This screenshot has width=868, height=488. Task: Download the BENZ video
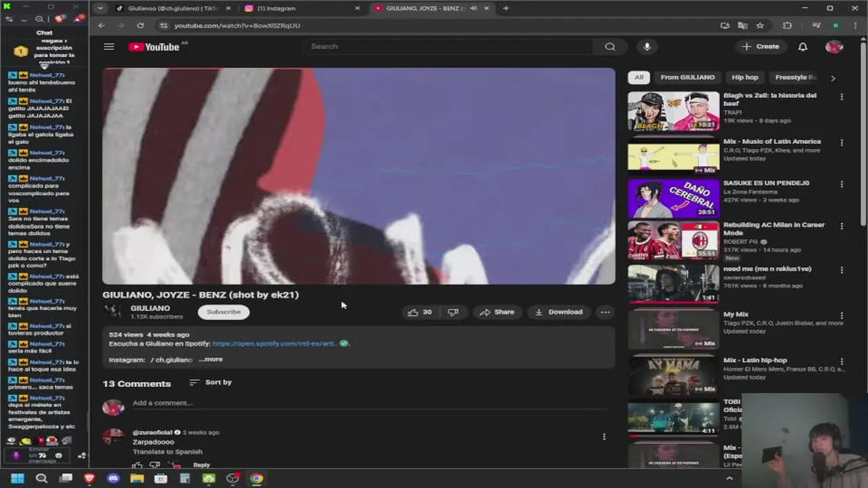pos(558,312)
